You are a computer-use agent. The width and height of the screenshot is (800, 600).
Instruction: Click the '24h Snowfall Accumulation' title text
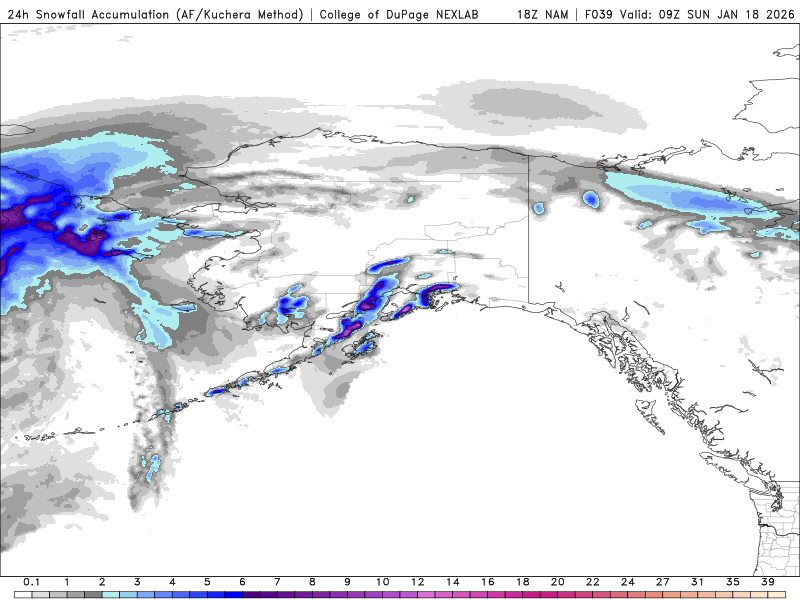coord(88,14)
